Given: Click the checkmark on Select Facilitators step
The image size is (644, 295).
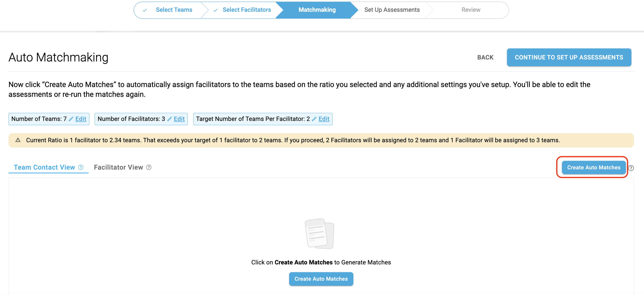Looking at the screenshot, I should click(x=215, y=10).
